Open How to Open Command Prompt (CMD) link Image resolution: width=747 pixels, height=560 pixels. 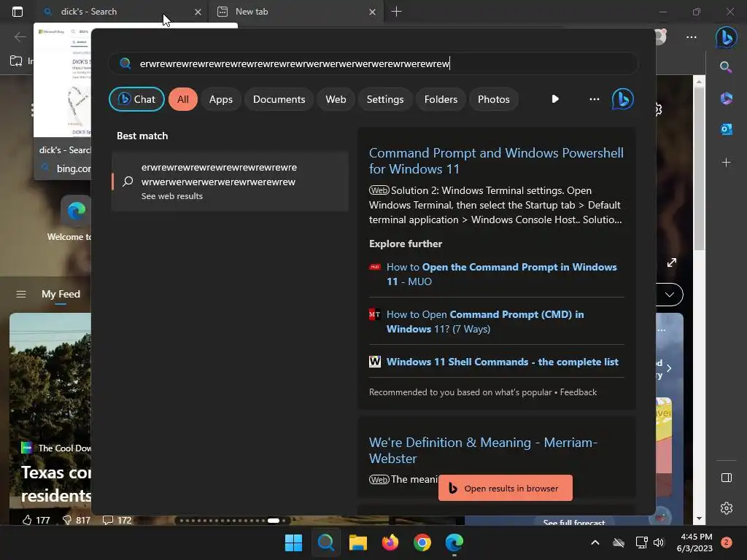coord(485,322)
